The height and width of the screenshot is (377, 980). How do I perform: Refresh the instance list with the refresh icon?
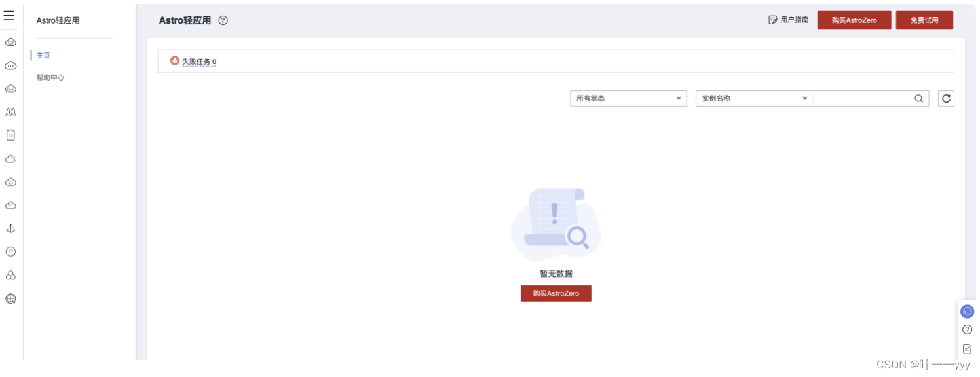946,99
